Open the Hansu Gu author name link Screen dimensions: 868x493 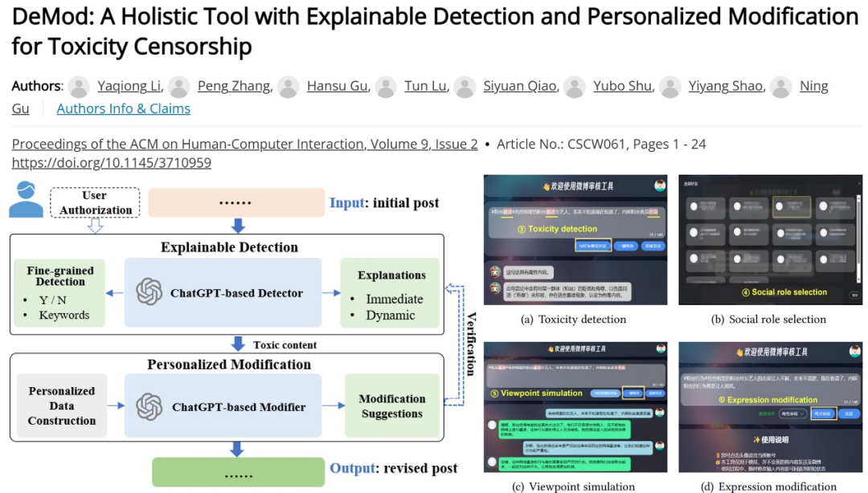click(338, 87)
